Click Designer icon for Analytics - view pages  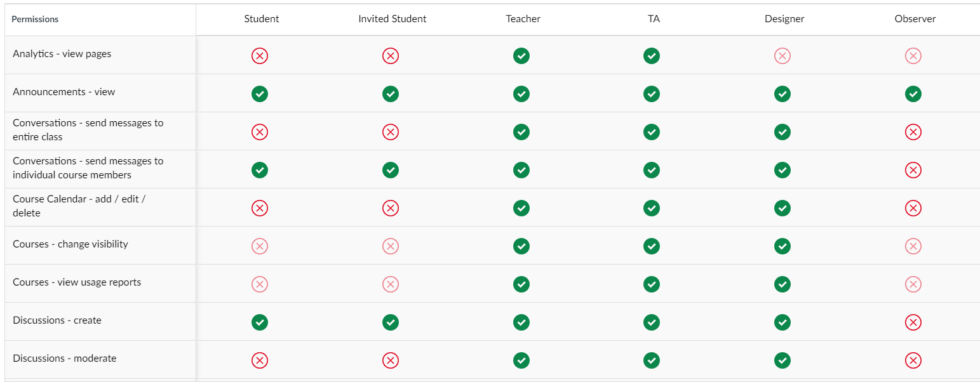(x=782, y=56)
